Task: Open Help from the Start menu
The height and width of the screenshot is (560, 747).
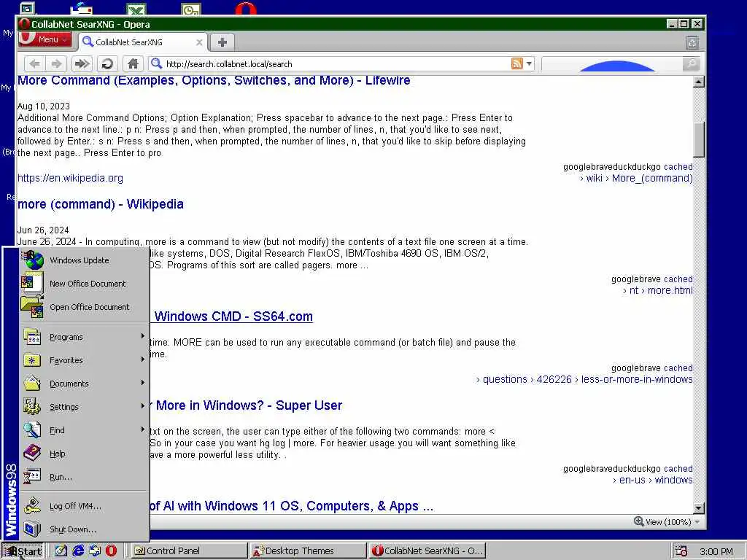Action: pos(84,454)
